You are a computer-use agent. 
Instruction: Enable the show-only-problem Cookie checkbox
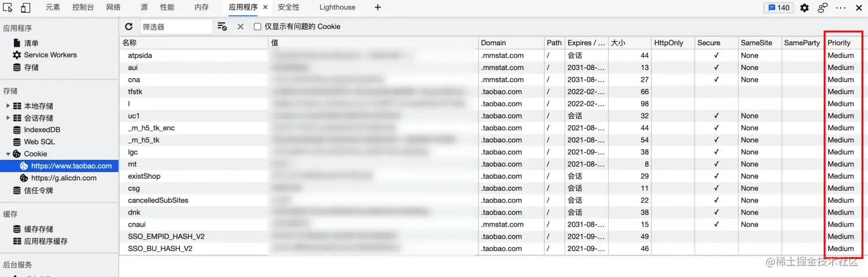258,27
